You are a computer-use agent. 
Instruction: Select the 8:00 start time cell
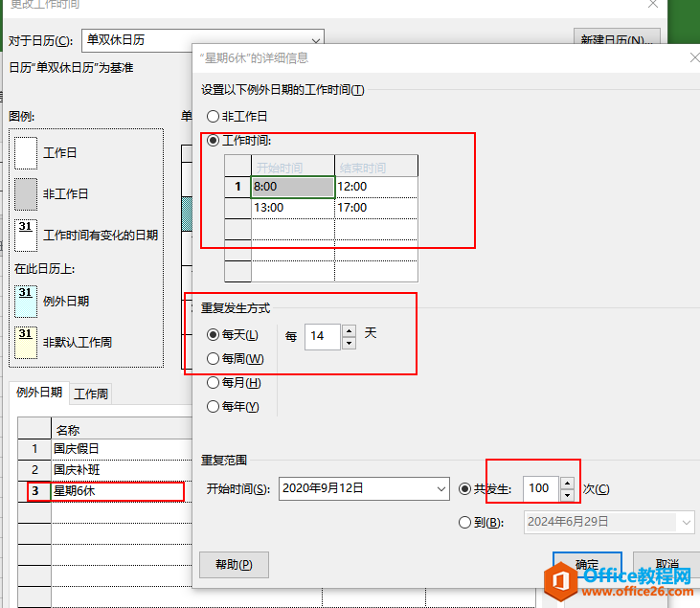[293, 187]
